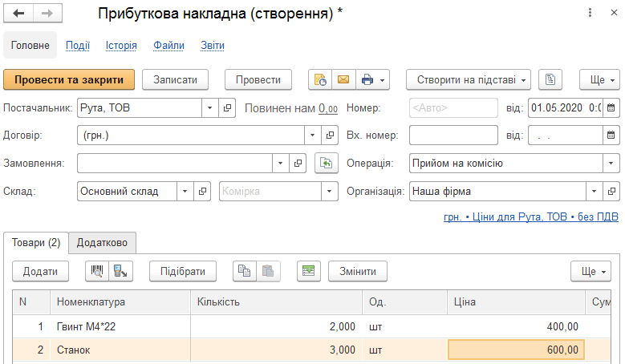Send document by email envelope icon
Screen dimensions: 625x364
point(343,79)
